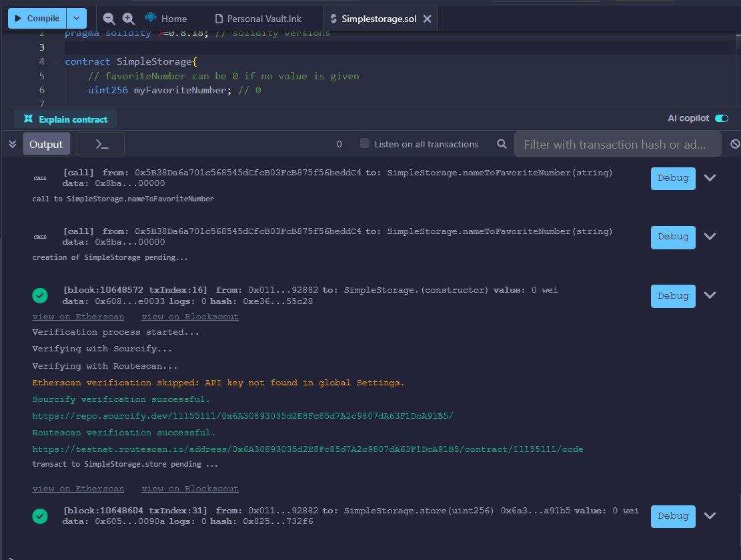Open view on Blockscout link above store transaction
The image size is (741, 560).
click(x=190, y=489)
